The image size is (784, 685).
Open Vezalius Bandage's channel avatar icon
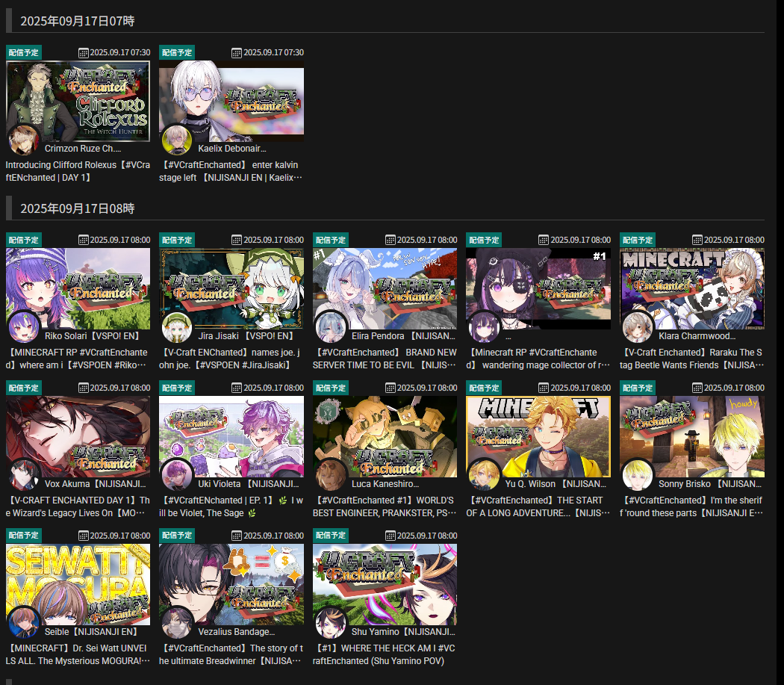176,623
